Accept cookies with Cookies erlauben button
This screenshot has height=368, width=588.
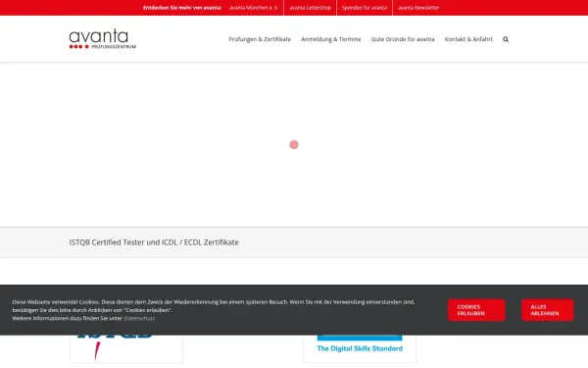(476, 310)
